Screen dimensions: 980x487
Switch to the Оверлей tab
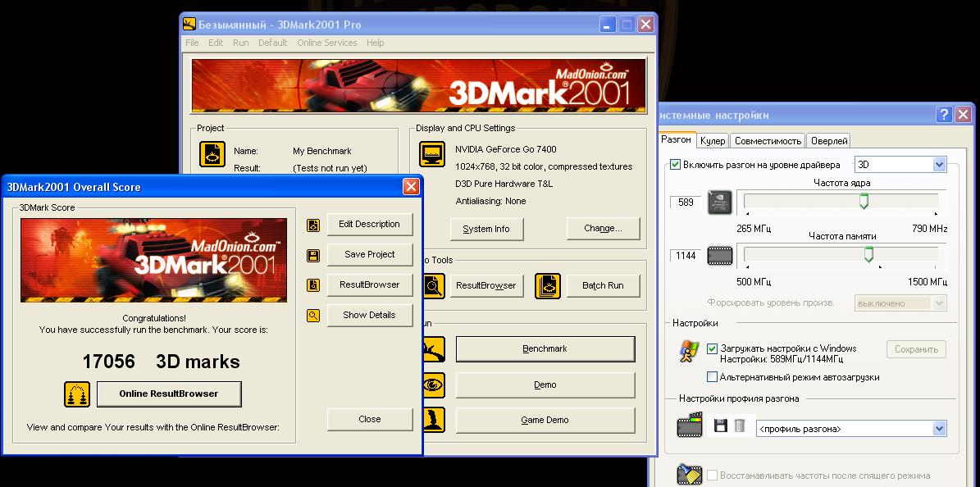[829, 141]
